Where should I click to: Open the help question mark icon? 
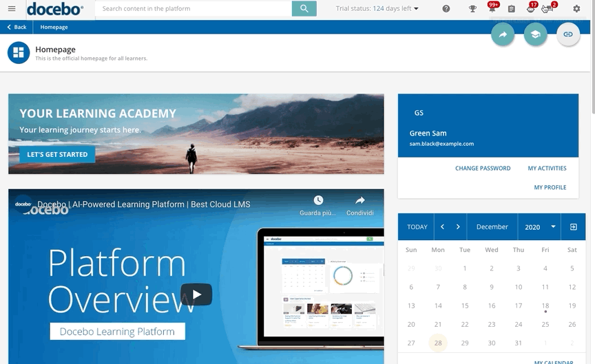coord(446,9)
